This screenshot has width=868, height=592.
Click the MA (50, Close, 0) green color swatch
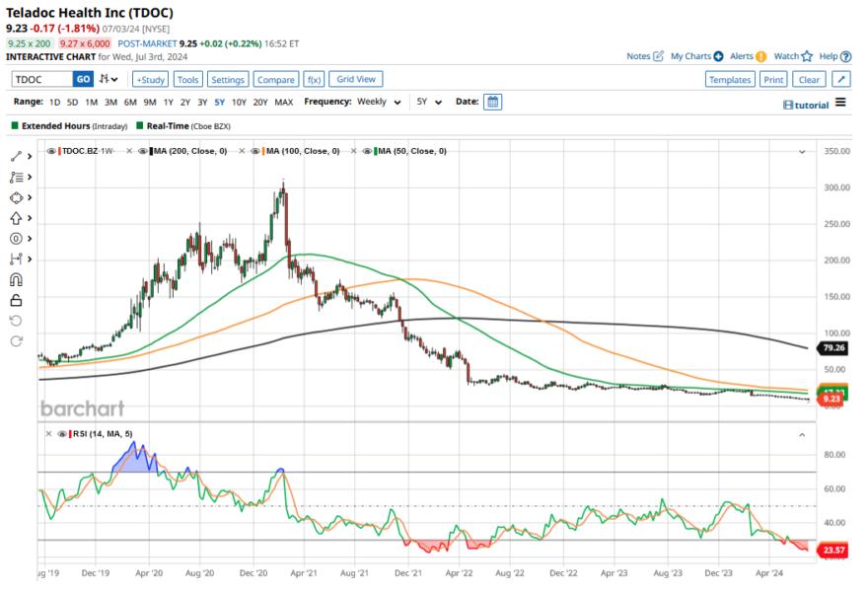[376, 151]
